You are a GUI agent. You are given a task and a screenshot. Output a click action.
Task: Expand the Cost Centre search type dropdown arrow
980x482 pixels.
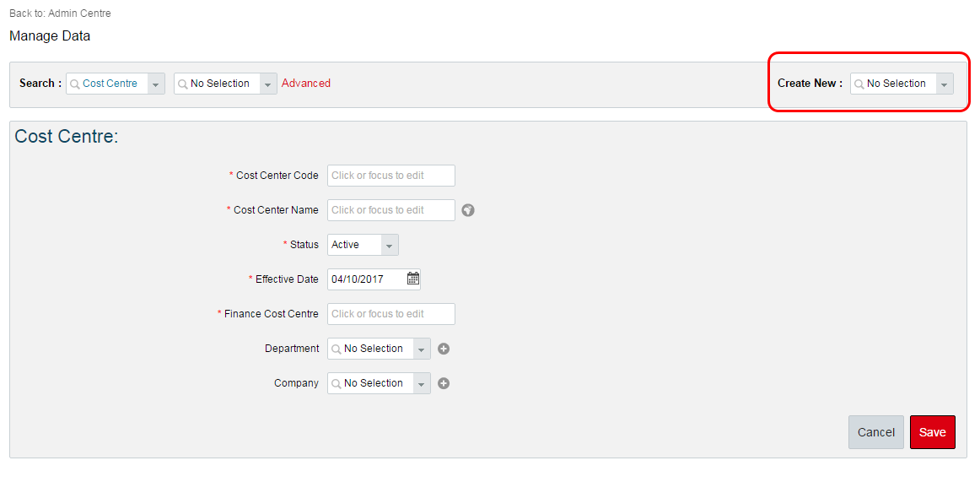pos(156,84)
